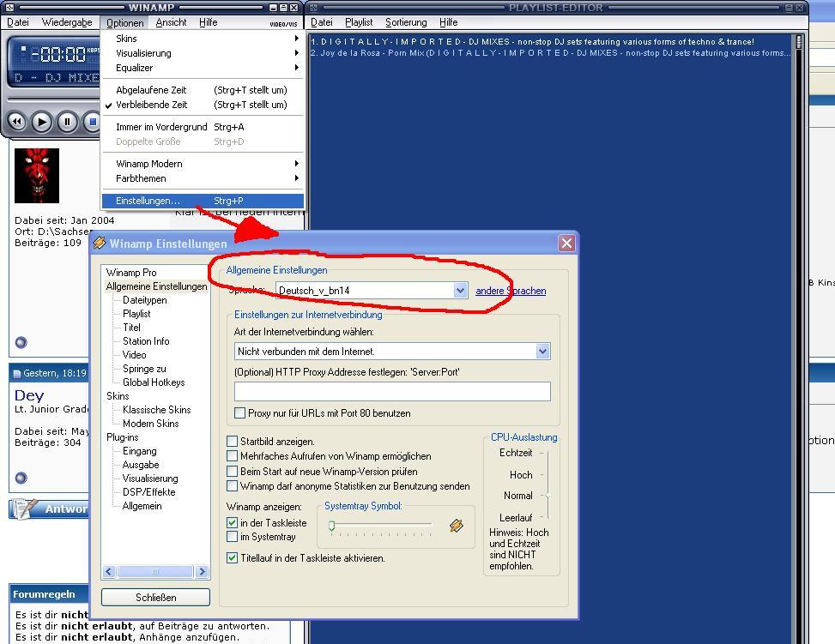Enable Mehrfaches Aufrufen von Winamp checkbox
Screen dimensions: 835x644
[233, 456]
